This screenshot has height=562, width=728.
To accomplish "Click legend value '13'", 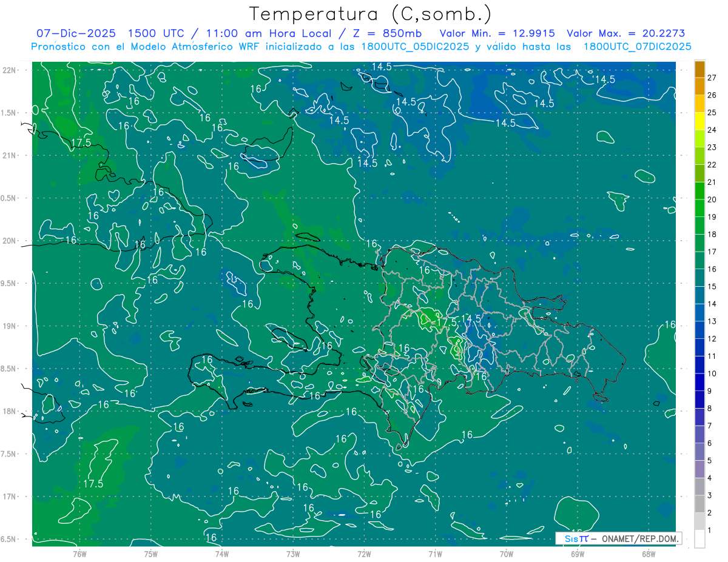I will pos(712,321).
